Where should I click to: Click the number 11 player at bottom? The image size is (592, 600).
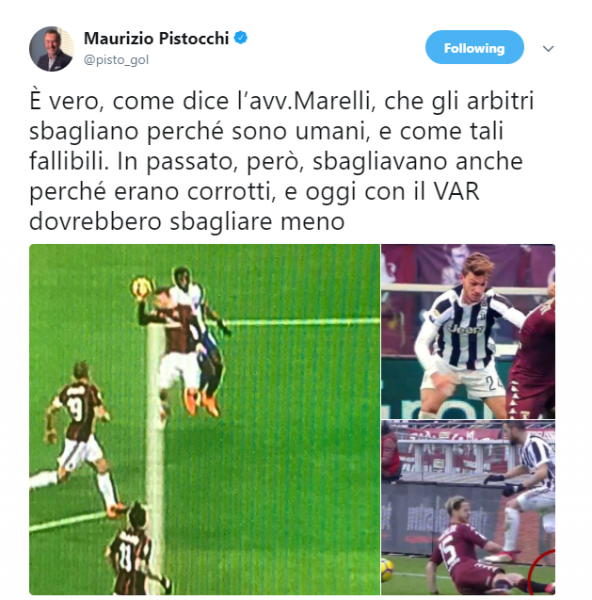tap(136, 551)
